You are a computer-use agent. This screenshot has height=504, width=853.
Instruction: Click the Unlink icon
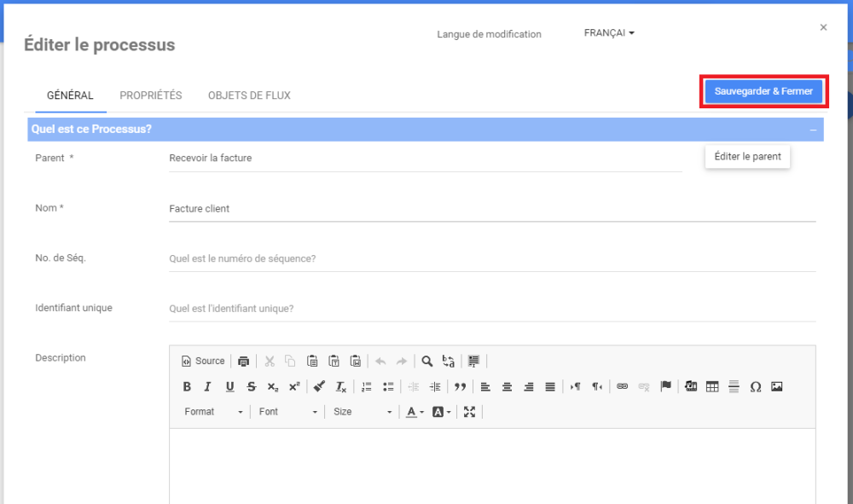point(644,386)
